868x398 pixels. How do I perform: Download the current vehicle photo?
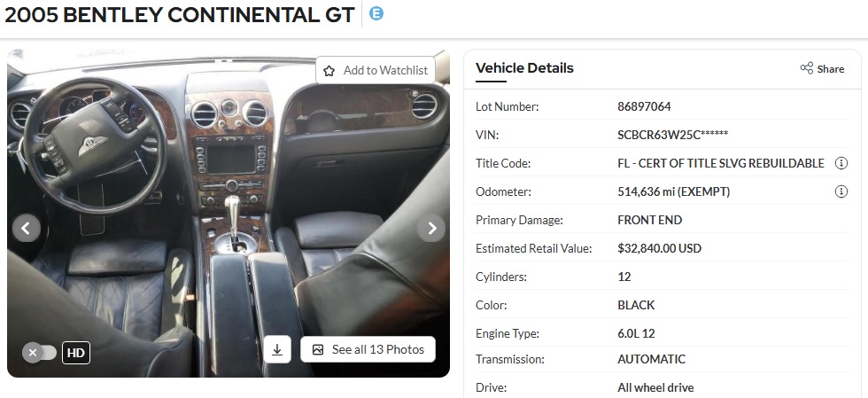[277, 350]
